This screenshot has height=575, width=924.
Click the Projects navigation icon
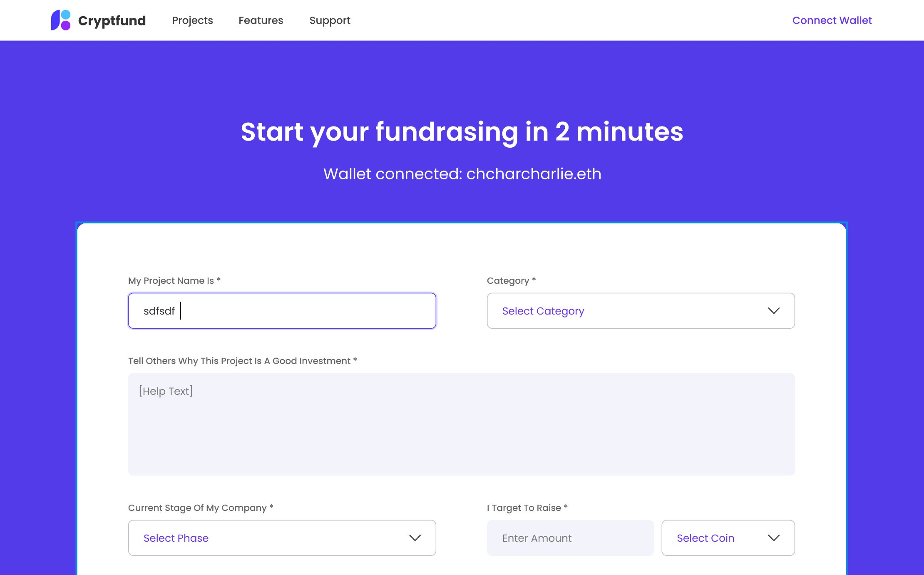192,20
